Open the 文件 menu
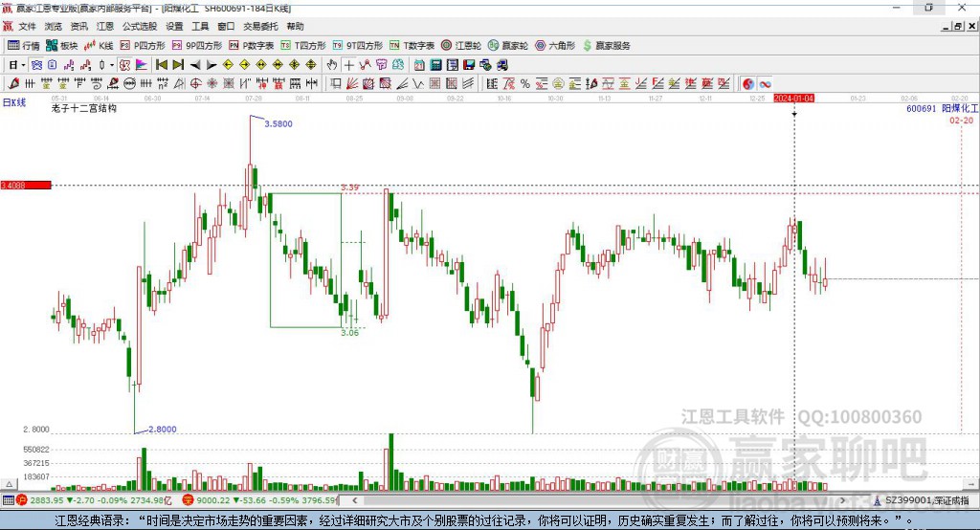980x530 pixels. coord(27,26)
